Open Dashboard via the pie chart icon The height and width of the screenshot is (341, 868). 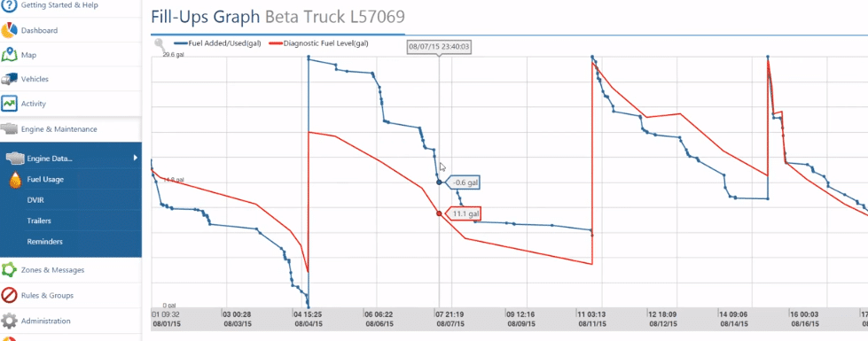pyautogui.click(x=8, y=30)
